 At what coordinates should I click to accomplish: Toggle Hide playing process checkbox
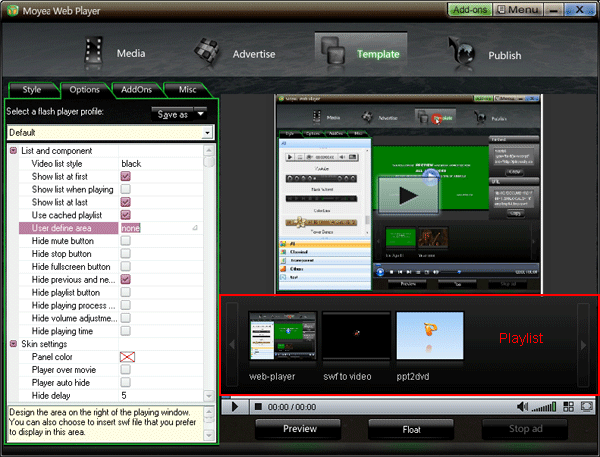[x=126, y=305]
